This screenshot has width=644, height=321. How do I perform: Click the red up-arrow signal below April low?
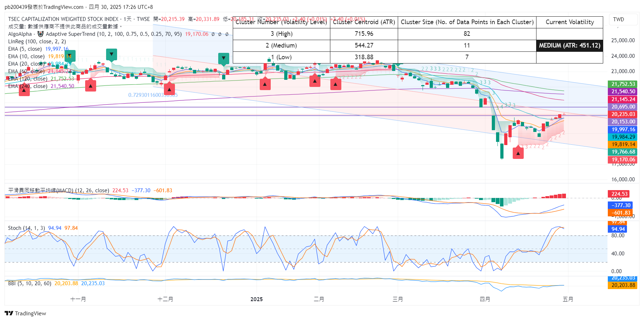coord(518,153)
